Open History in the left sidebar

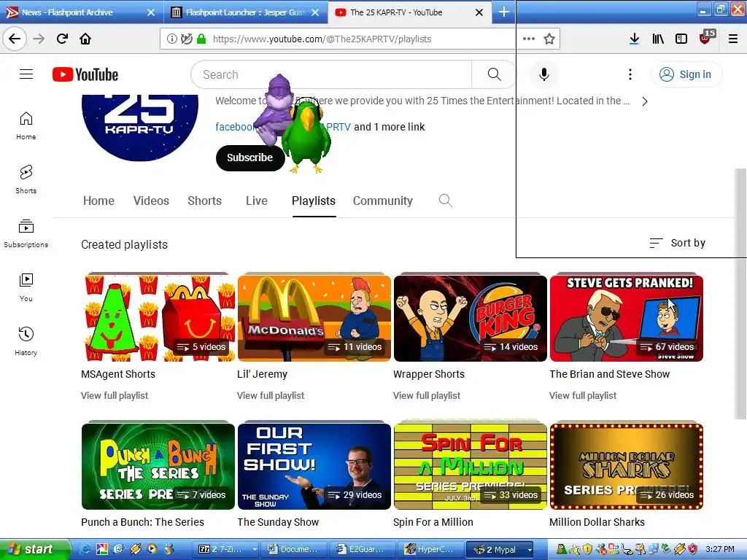26,341
